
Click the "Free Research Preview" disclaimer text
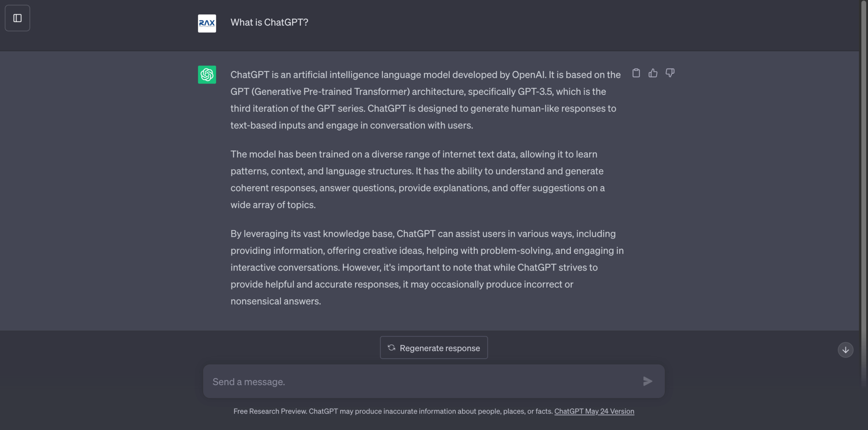pyautogui.click(x=393, y=411)
